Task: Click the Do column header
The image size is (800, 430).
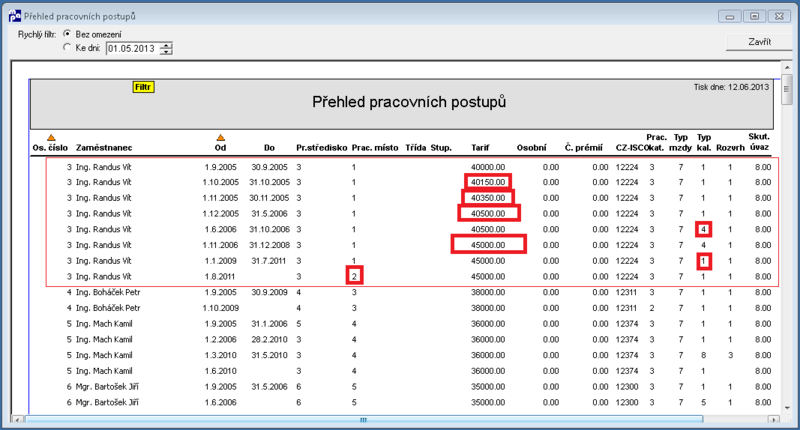Action: point(269,148)
